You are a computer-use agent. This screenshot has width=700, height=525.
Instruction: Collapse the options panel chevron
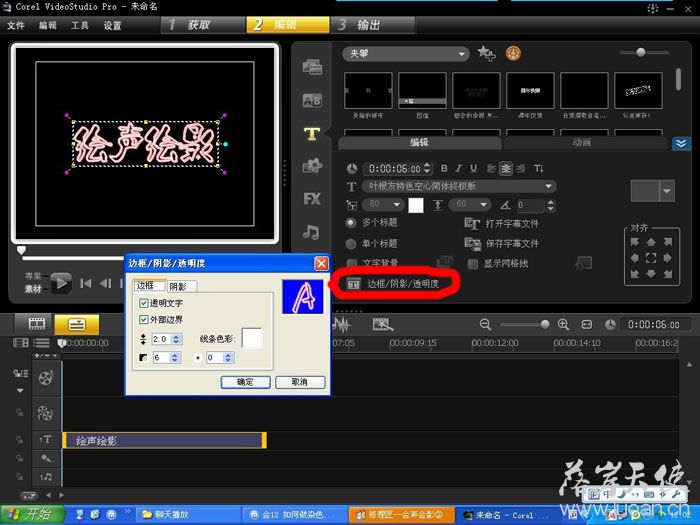click(x=681, y=143)
